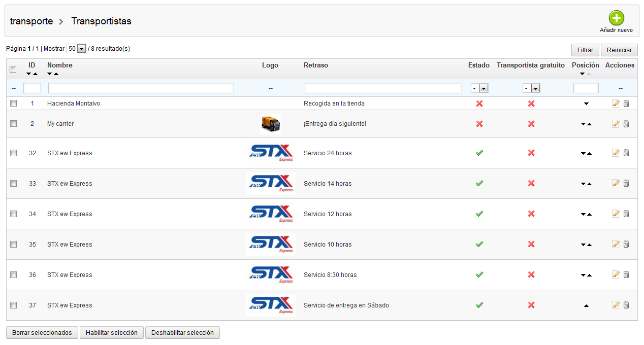Select the Hacienda Montalvo row checkbox
Image resolution: width=644 pixels, height=345 pixels.
coord(13,103)
